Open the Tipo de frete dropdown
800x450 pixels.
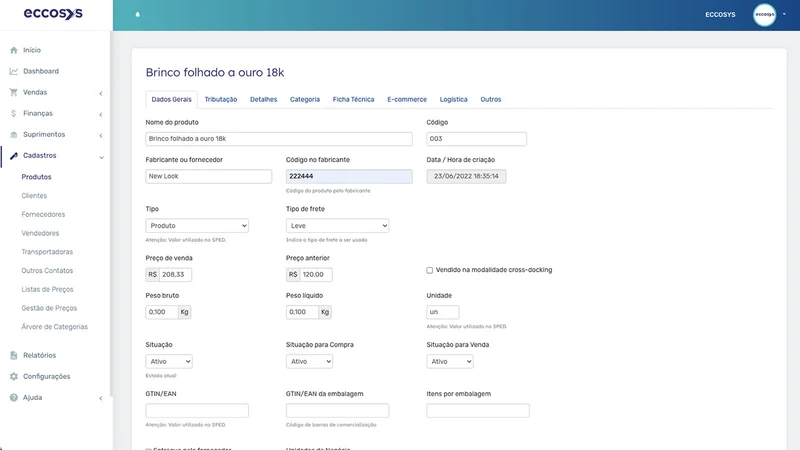click(337, 226)
